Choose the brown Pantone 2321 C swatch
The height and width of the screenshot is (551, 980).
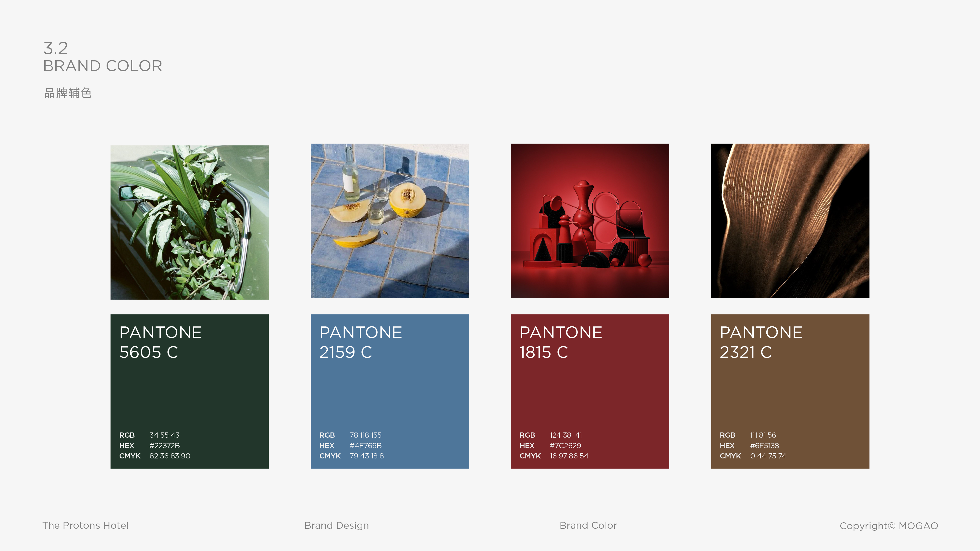tap(790, 391)
